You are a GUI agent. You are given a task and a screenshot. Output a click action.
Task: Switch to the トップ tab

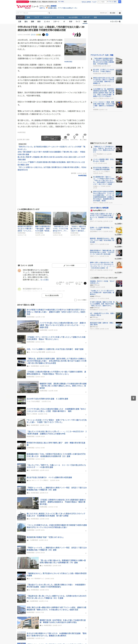click(x=20, y=17)
